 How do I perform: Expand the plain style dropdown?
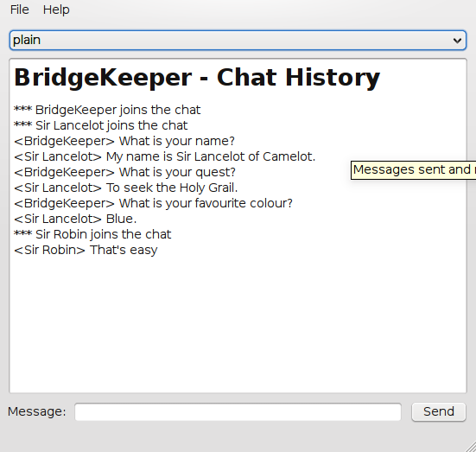(x=238, y=40)
